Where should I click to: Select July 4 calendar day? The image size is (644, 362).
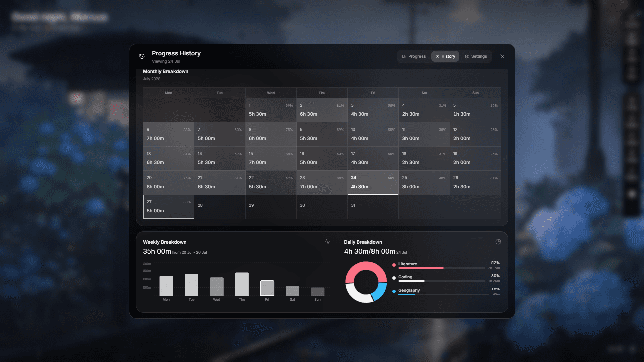424,110
